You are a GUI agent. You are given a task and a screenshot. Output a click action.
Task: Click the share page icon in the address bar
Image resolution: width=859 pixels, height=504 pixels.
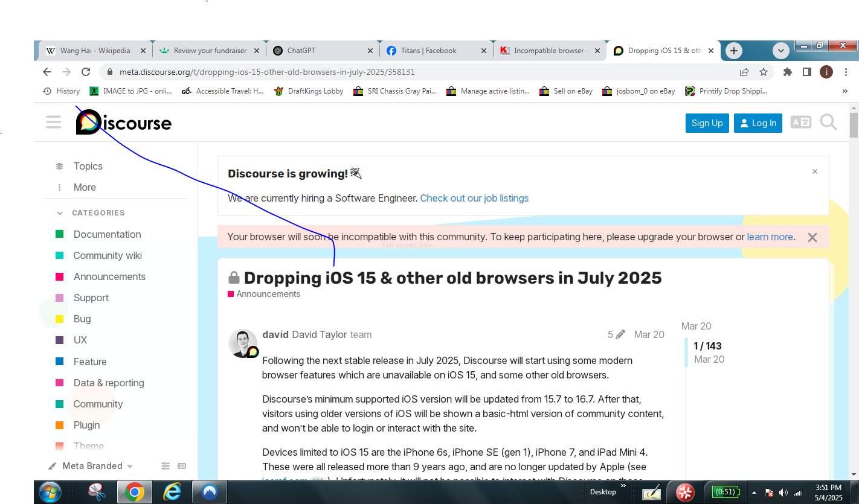[744, 72]
